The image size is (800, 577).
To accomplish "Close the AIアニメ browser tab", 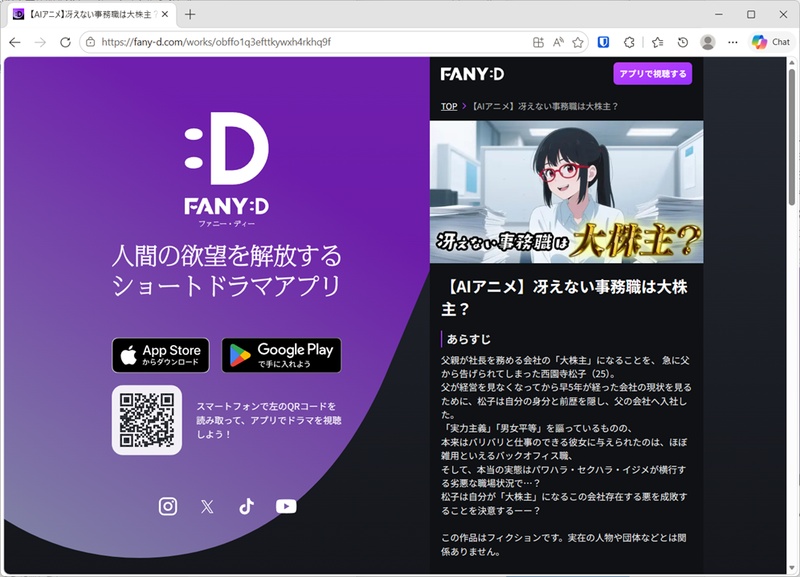I will [x=165, y=14].
